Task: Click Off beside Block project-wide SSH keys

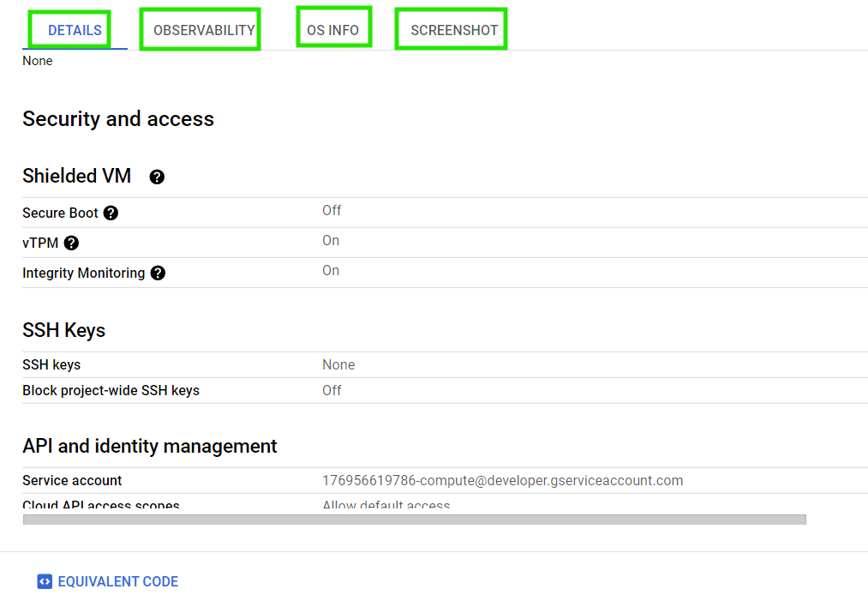Action: tap(332, 390)
